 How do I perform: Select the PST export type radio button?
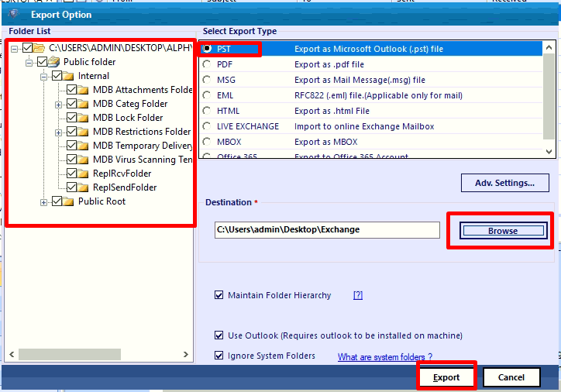click(207, 49)
